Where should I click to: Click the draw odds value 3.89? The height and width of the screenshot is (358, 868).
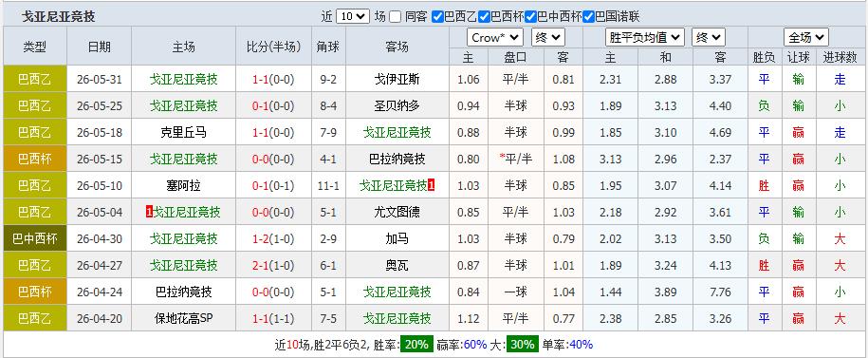pos(665,292)
